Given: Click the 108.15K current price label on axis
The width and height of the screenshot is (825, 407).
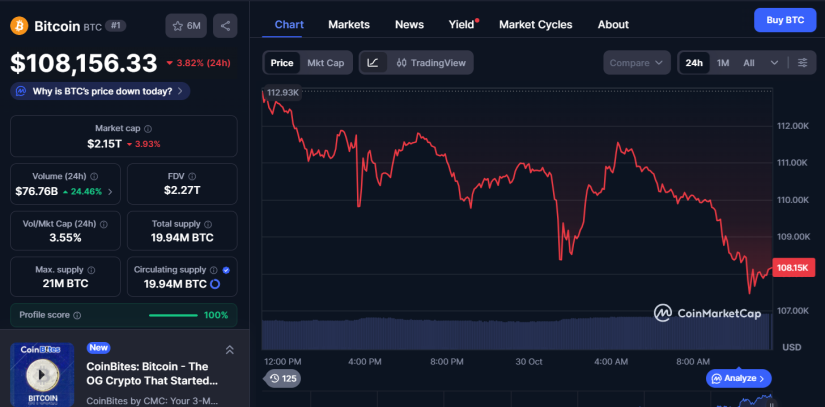Looking at the screenshot, I should 792,268.
